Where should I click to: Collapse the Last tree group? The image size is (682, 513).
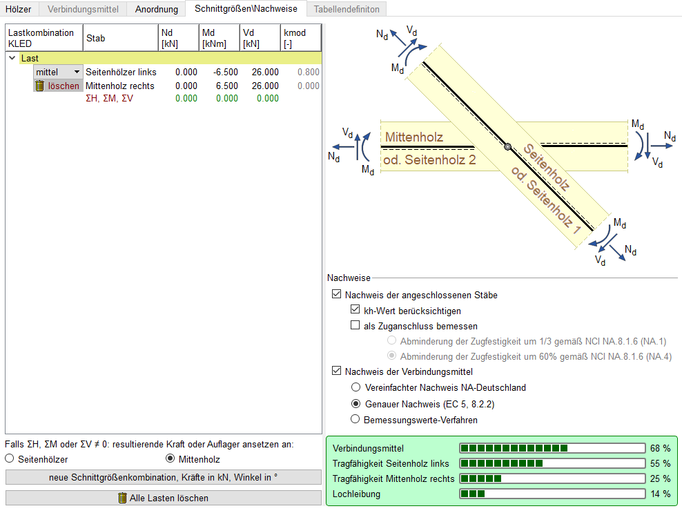(12, 59)
